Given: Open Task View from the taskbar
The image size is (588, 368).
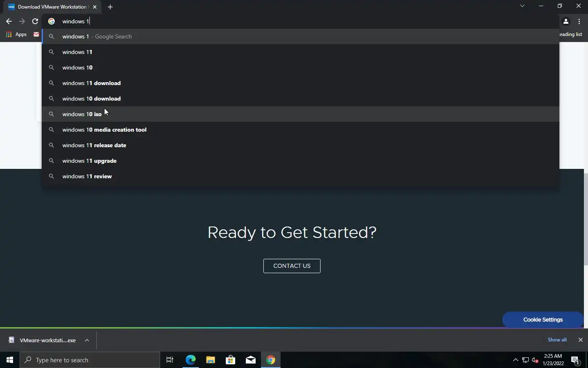Looking at the screenshot, I should coord(170,360).
